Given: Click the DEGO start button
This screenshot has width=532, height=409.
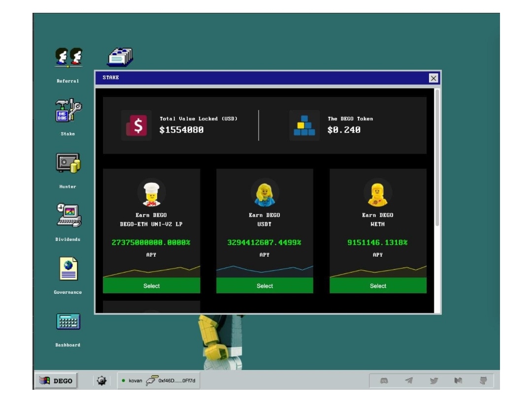Looking at the screenshot, I should point(56,380).
